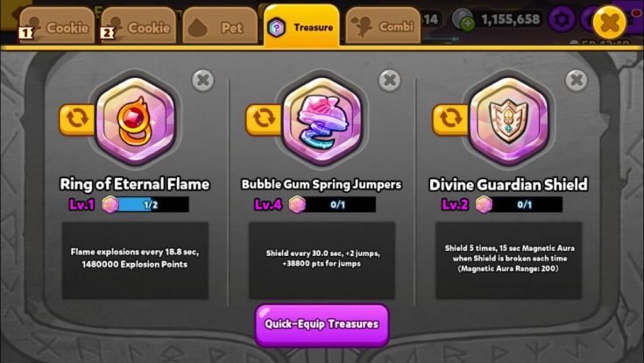The width and height of the screenshot is (644, 363).
Task: Select the Treasure tab
Action: pyautogui.click(x=302, y=25)
